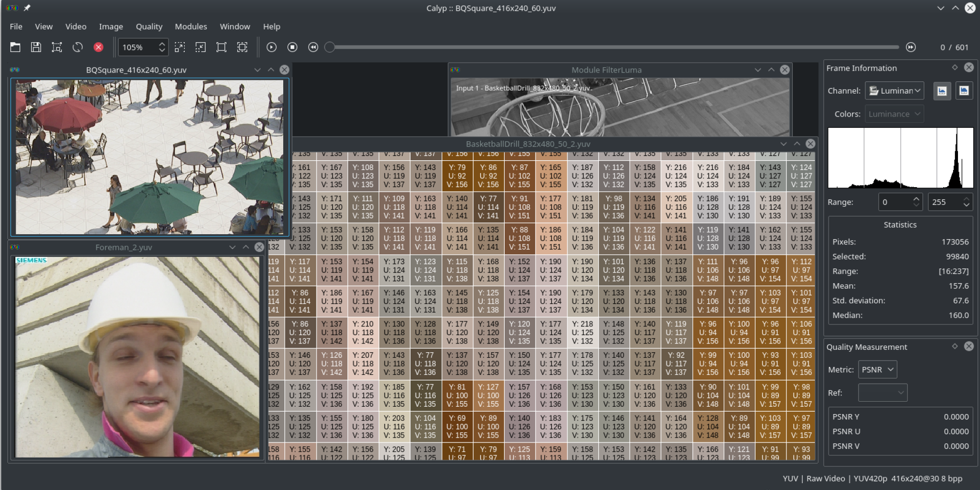
Task: Enable the first histogram scale toggle button
Action: click(942, 91)
